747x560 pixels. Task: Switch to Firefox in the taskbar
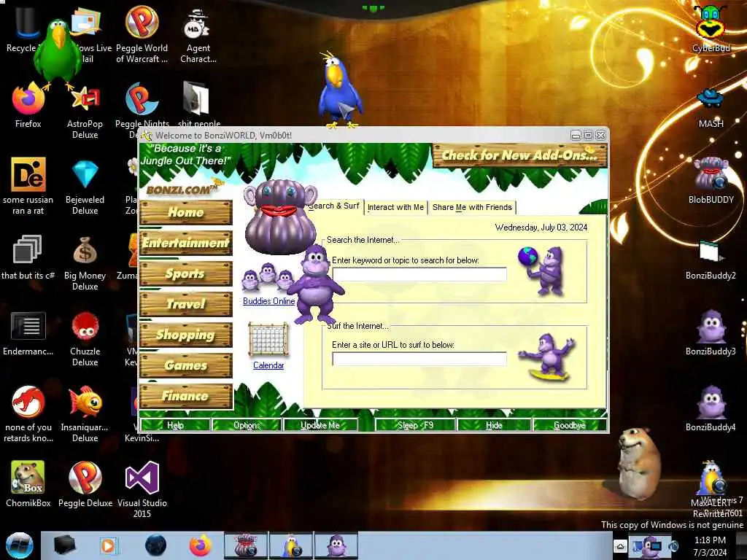coord(200,545)
